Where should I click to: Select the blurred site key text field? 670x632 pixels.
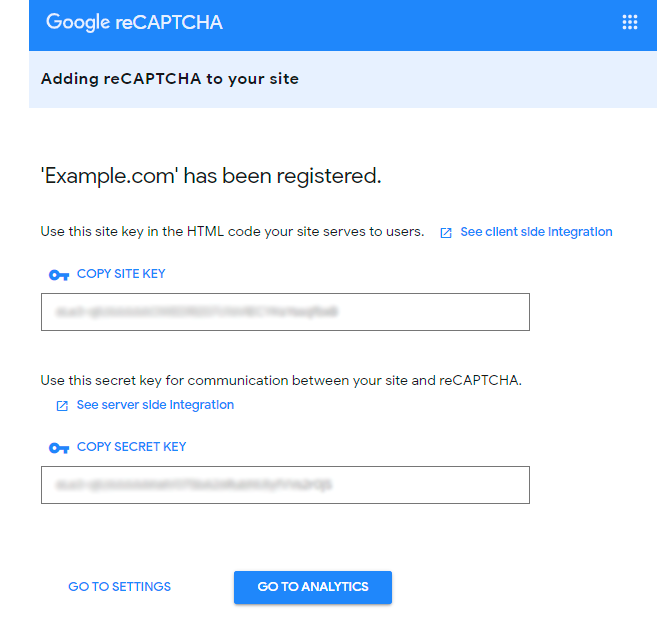(285, 312)
